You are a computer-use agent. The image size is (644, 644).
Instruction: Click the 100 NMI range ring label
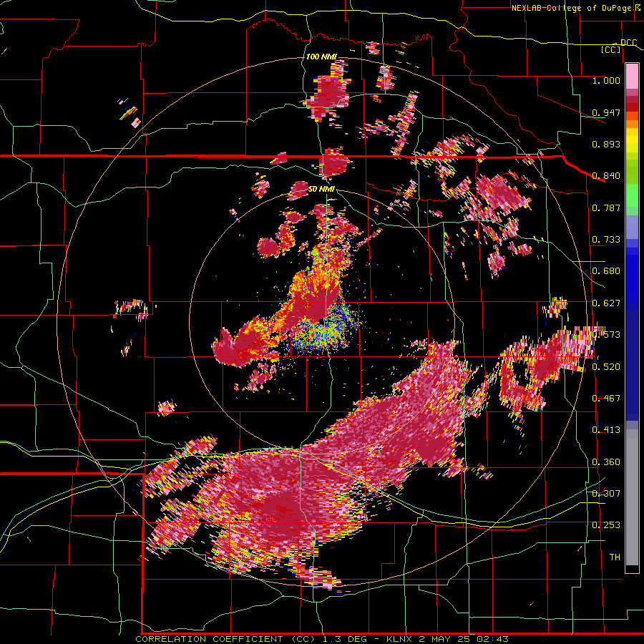point(321,57)
